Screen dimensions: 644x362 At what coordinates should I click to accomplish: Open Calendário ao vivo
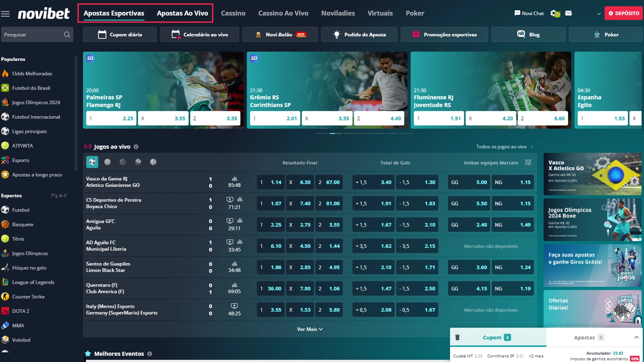[x=200, y=35]
